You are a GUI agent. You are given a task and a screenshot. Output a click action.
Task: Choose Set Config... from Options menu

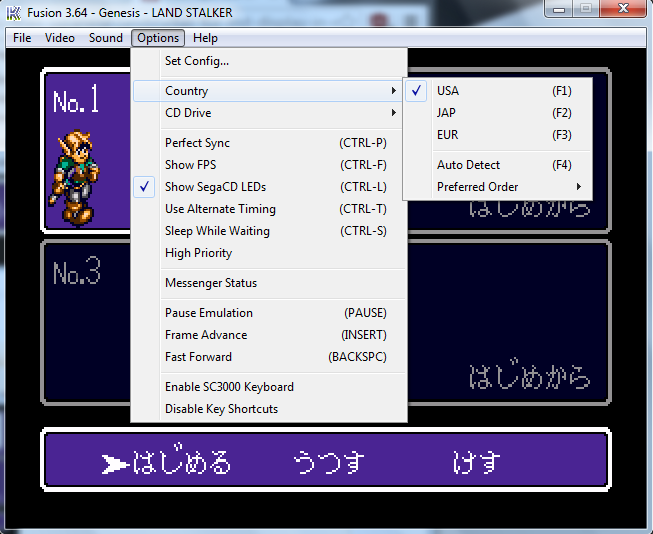pos(269,61)
